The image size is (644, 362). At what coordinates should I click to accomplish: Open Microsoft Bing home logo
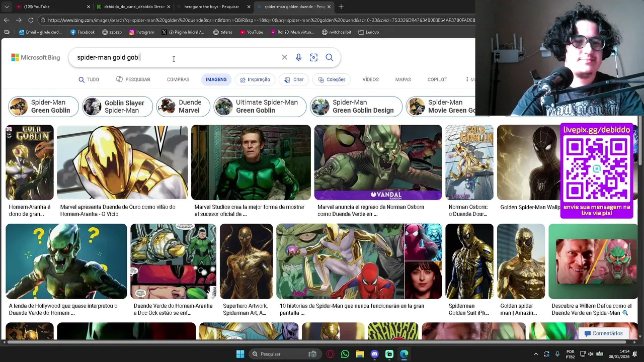35,57
